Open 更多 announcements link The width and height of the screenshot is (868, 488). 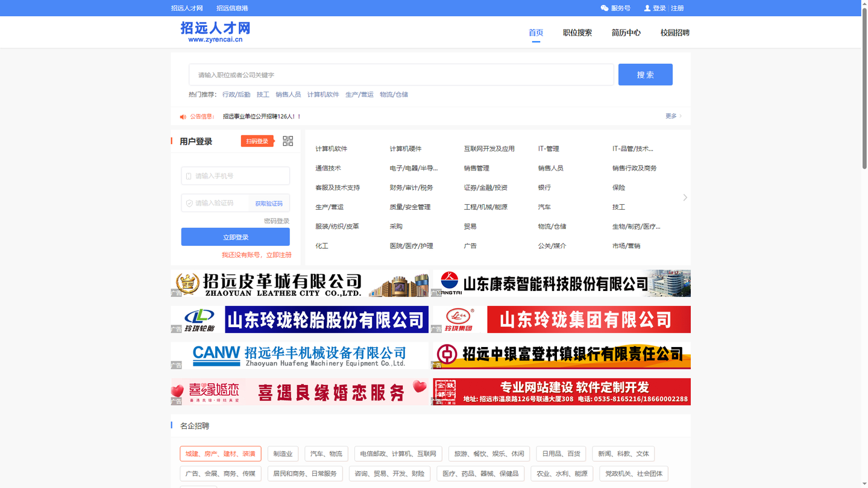click(x=673, y=116)
